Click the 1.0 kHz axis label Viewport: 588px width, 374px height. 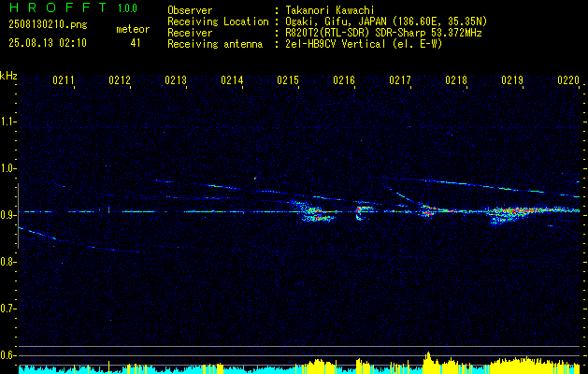pyautogui.click(x=8, y=168)
